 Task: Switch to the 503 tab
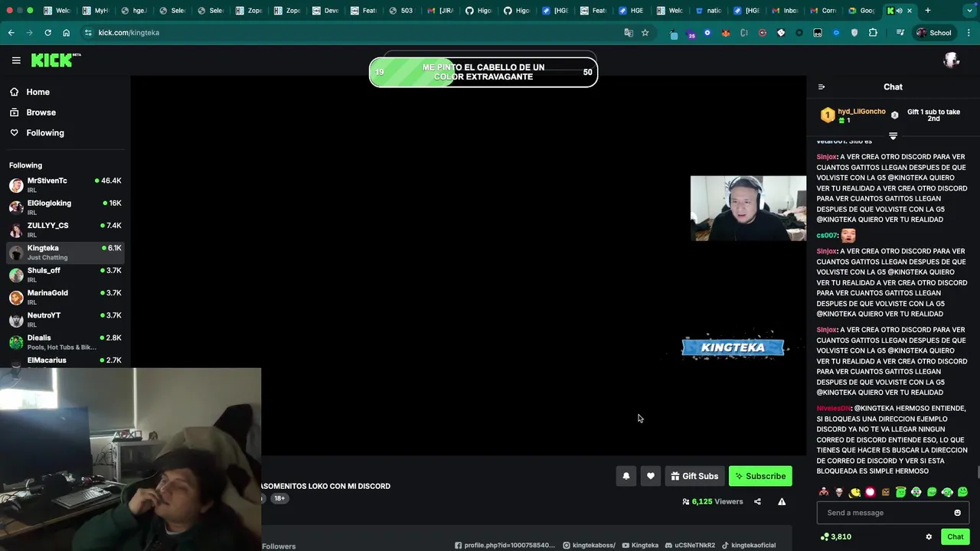(401, 11)
